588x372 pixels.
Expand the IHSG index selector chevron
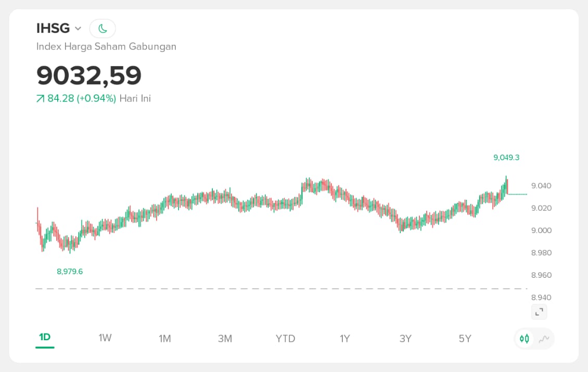[78, 29]
